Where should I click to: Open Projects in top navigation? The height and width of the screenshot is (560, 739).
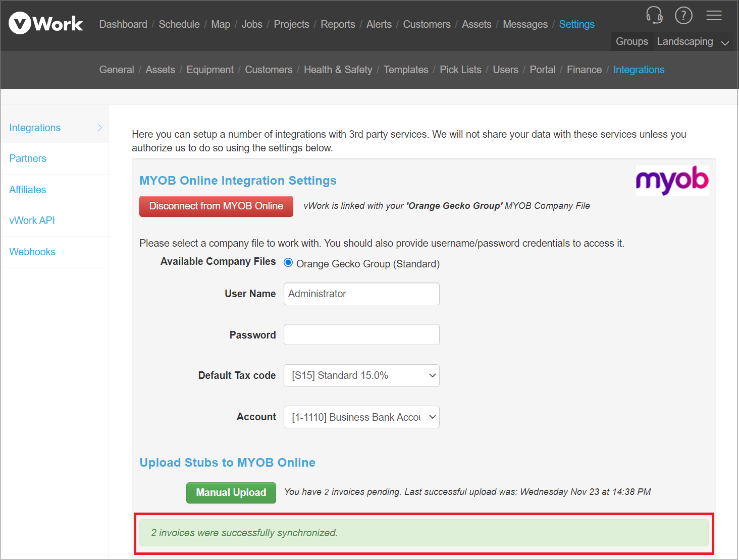291,24
